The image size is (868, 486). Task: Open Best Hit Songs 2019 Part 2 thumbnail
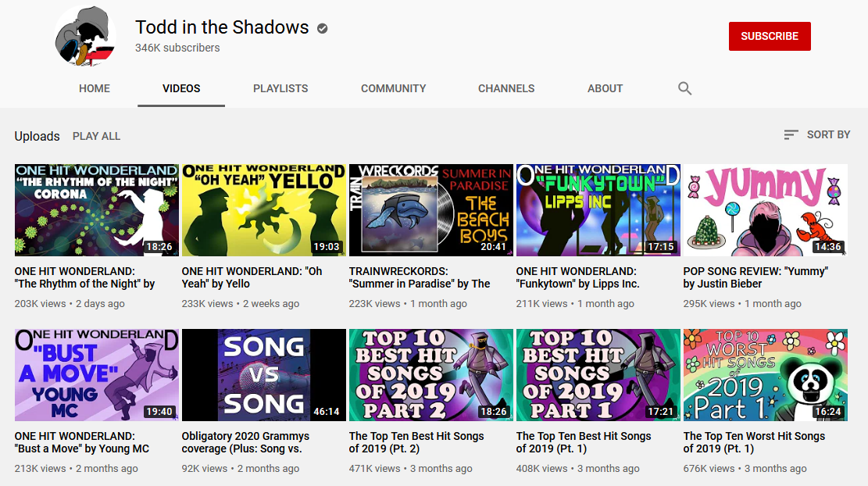(x=431, y=375)
